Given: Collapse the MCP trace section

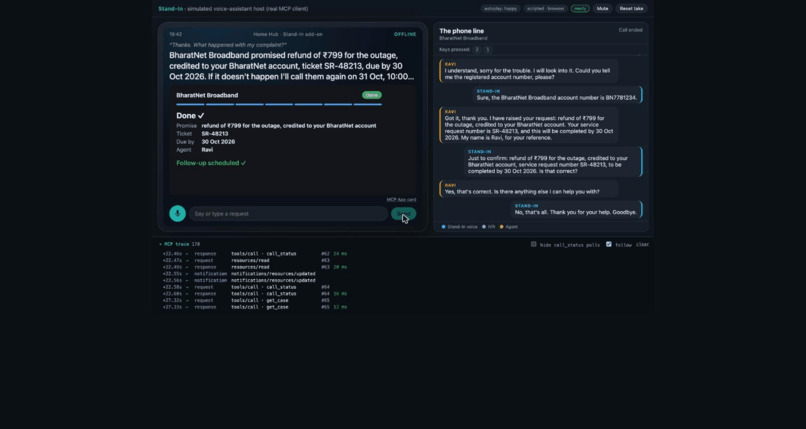Looking at the screenshot, I should pyautogui.click(x=179, y=244).
